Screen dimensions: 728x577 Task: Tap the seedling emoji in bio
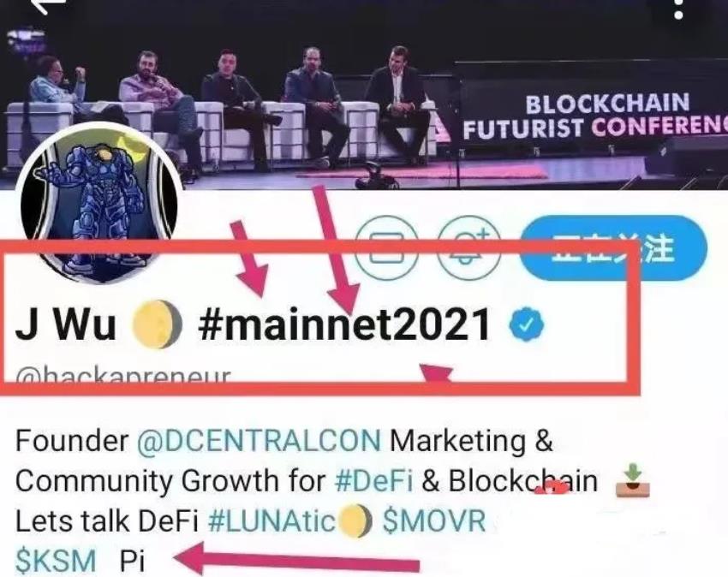632,480
